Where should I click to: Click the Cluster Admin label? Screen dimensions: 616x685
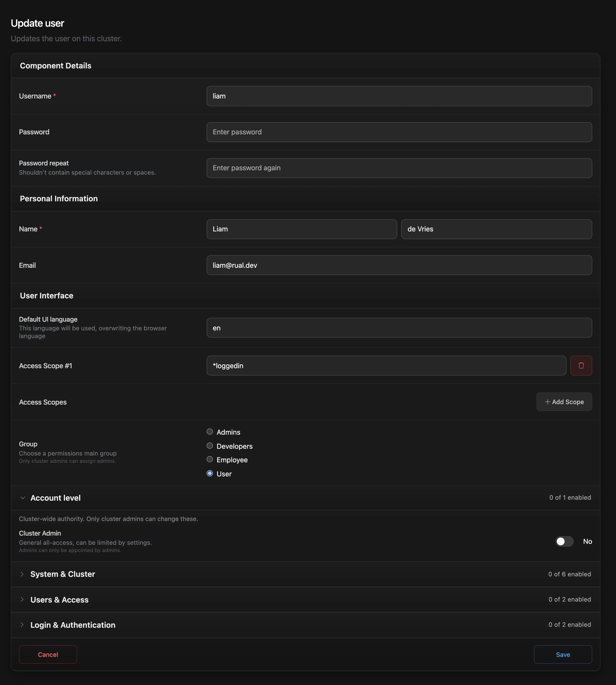tap(40, 533)
